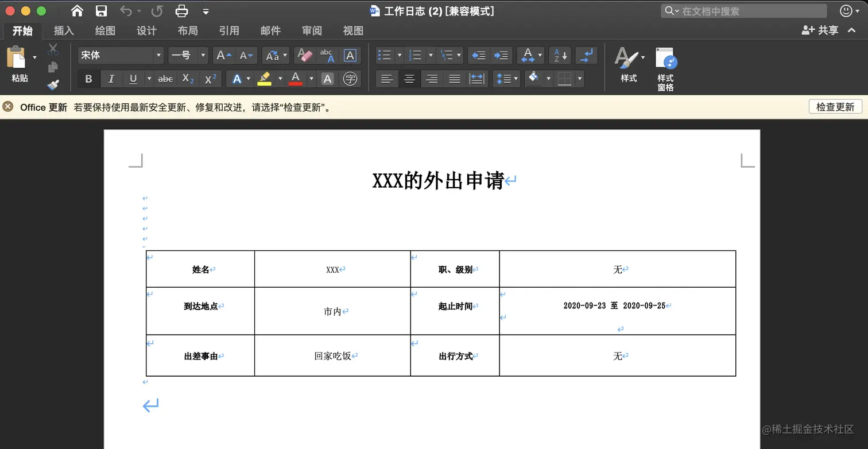Increase the font size with the larger A
This screenshot has width=868, height=449.
pyautogui.click(x=223, y=55)
